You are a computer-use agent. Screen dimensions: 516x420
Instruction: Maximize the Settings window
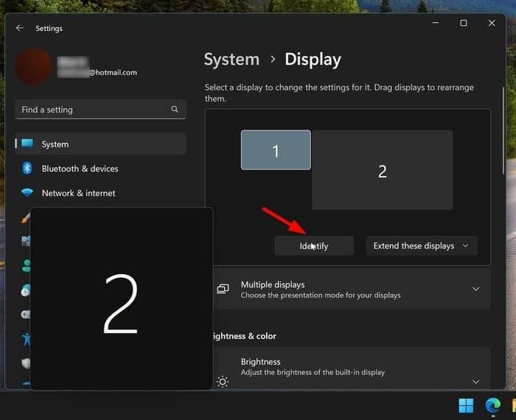[x=464, y=23]
